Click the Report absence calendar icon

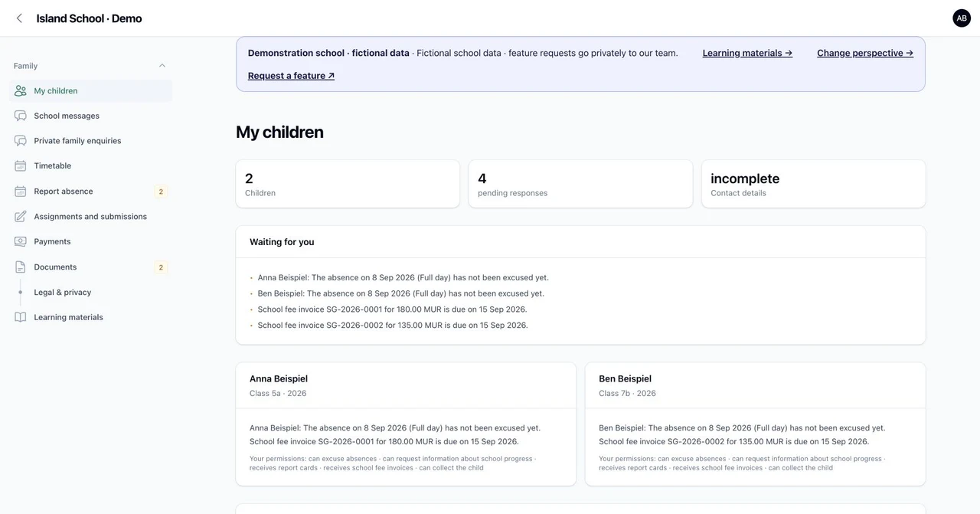click(21, 192)
